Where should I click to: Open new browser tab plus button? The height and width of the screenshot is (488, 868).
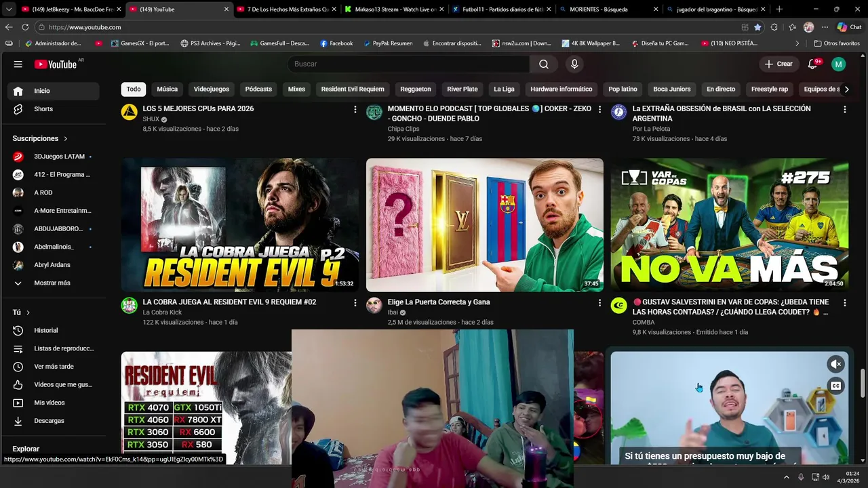click(x=779, y=9)
